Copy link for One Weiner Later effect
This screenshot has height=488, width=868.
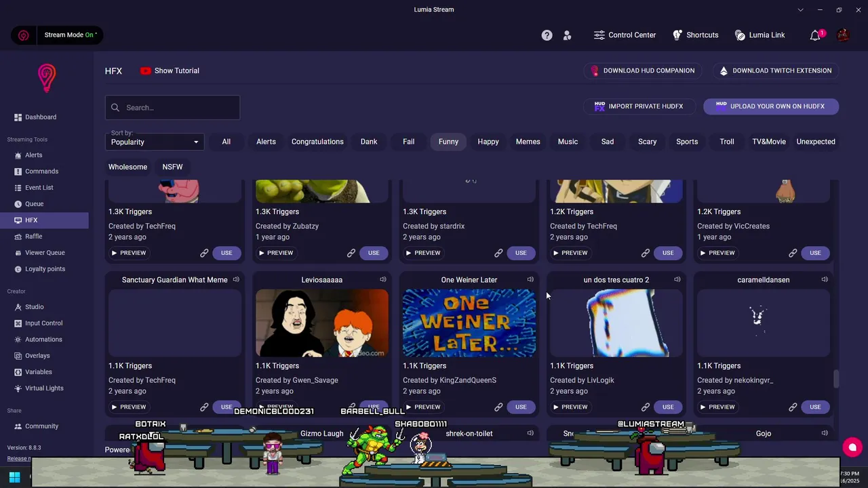point(498,407)
